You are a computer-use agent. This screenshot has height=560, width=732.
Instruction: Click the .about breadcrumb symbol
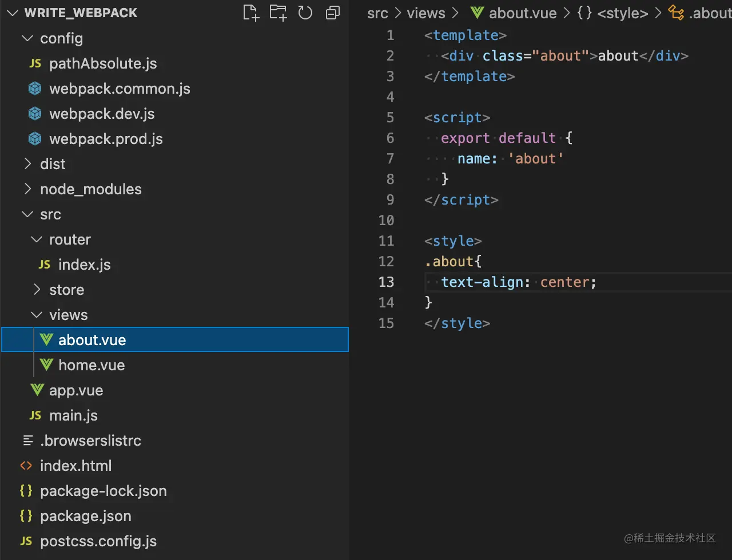700,13
